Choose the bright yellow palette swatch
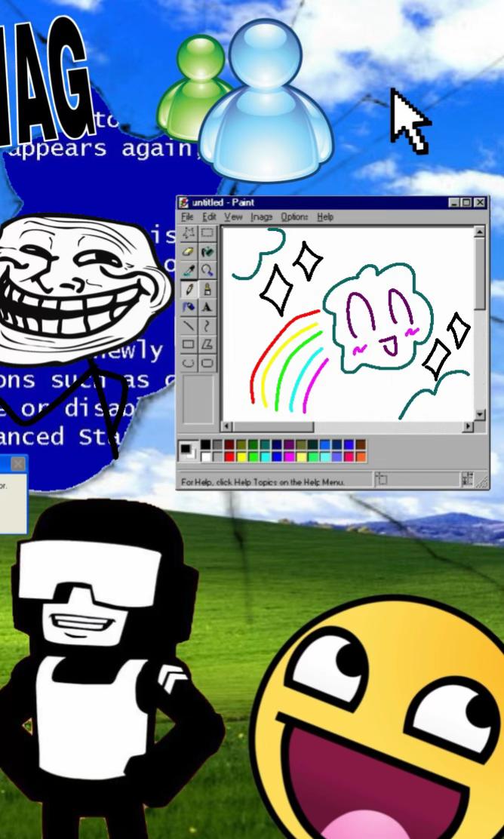 click(241, 457)
